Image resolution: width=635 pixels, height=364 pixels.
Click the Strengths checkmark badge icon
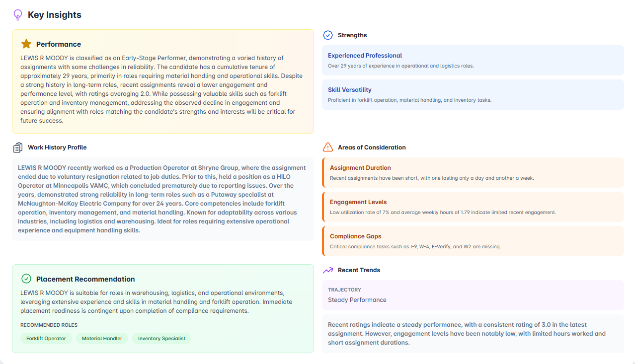click(328, 35)
